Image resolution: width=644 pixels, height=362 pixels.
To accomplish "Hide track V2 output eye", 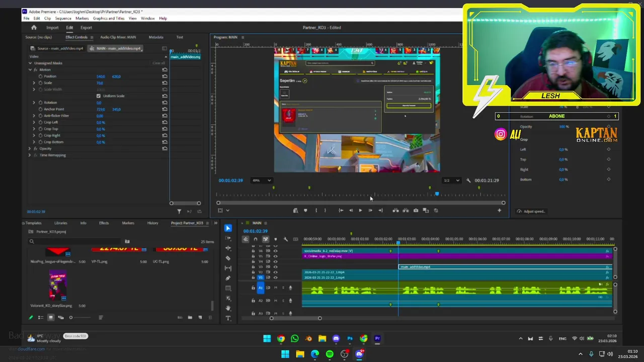I will coord(275,272).
